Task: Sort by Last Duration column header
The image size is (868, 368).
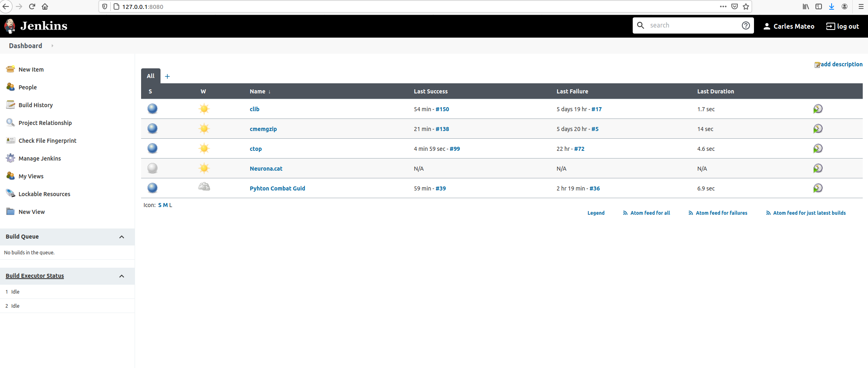Action: point(716,91)
